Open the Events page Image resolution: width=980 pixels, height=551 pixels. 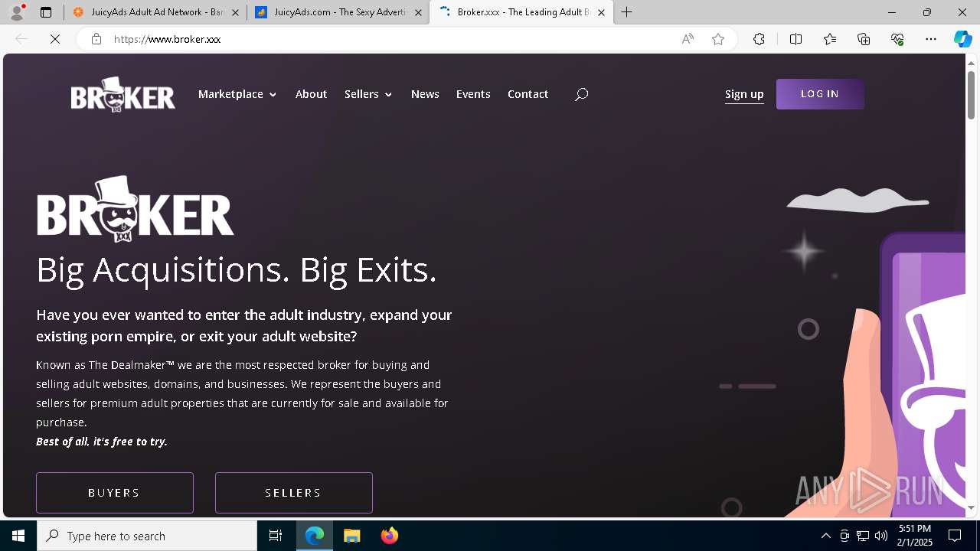click(x=473, y=94)
